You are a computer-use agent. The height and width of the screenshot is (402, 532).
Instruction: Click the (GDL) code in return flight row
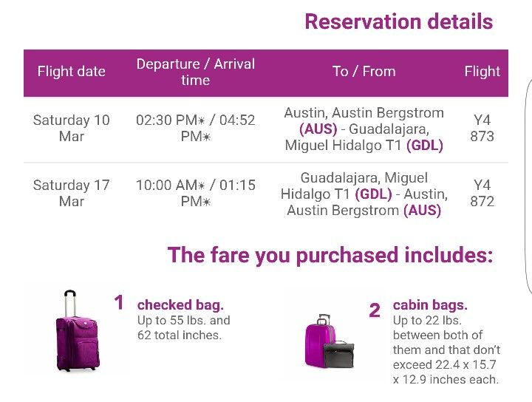pos(373,194)
